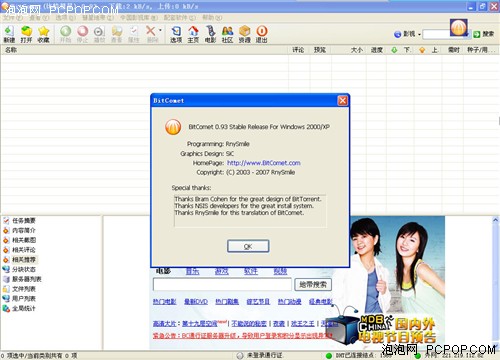Open the 社区 (Community) toolbar icon
The height and width of the screenshot is (360, 500).
(227, 34)
